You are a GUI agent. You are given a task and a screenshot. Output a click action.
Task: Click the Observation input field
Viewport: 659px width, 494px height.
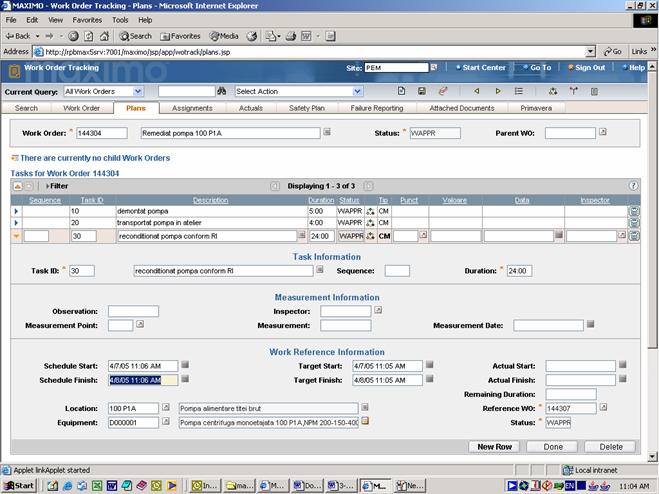click(x=133, y=311)
